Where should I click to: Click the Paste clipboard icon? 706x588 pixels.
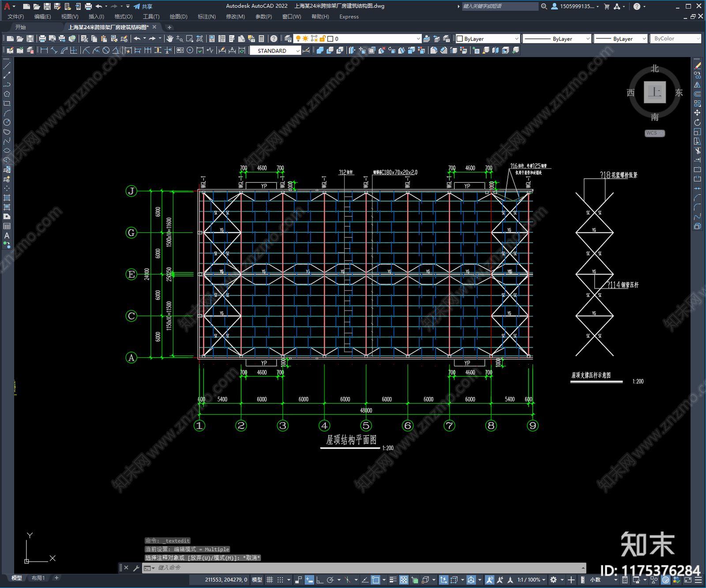pos(104,39)
